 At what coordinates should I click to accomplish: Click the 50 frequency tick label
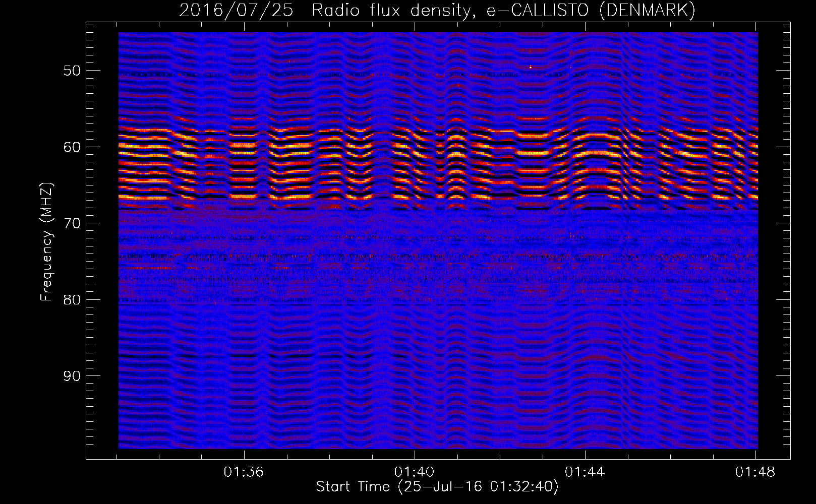tap(72, 71)
